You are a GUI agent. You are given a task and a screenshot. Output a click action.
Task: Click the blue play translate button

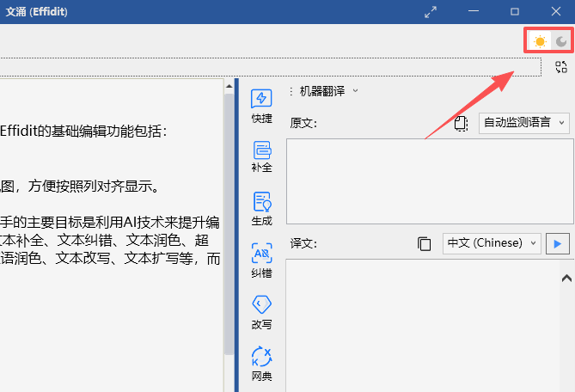coord(557,243)
